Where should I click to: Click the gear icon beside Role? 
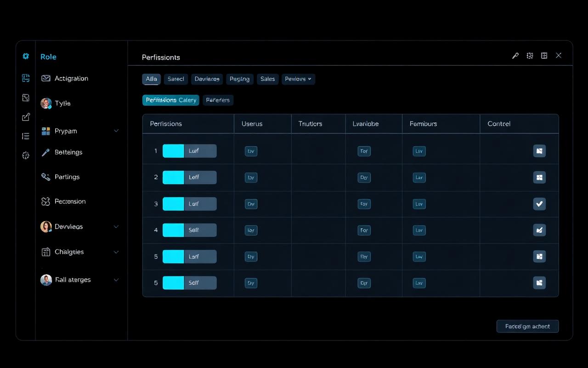click(26, 56)
